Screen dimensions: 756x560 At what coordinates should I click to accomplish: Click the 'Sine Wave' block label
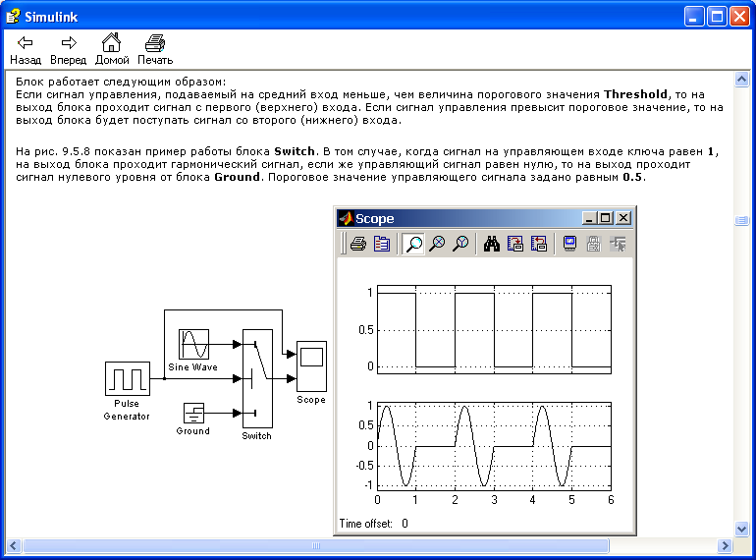click(192, 367)
